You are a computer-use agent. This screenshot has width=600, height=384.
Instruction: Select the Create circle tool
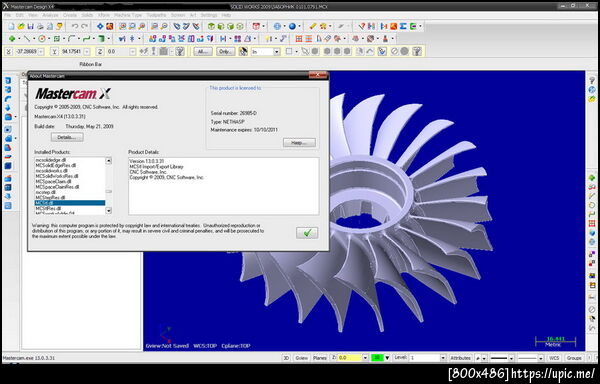(42, 39)
